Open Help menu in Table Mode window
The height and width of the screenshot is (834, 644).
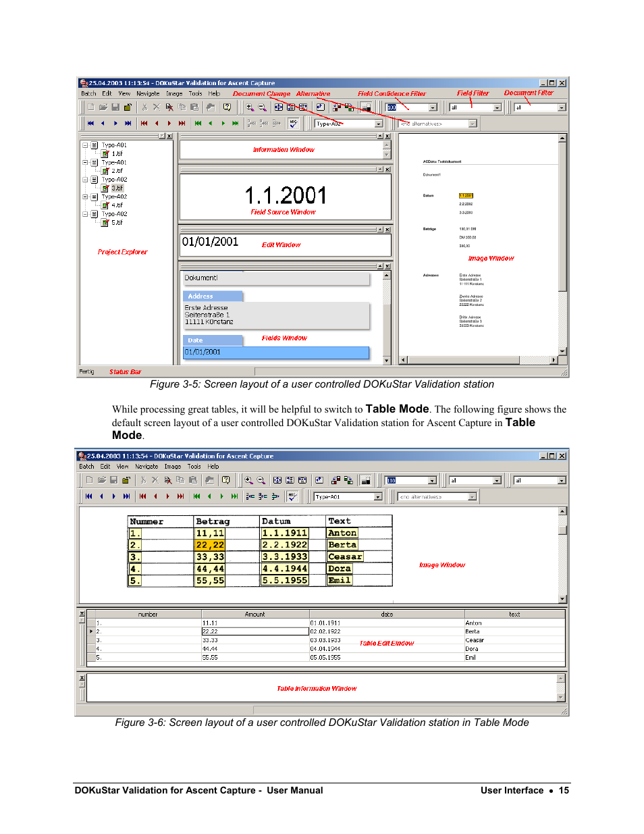[213, 467]
